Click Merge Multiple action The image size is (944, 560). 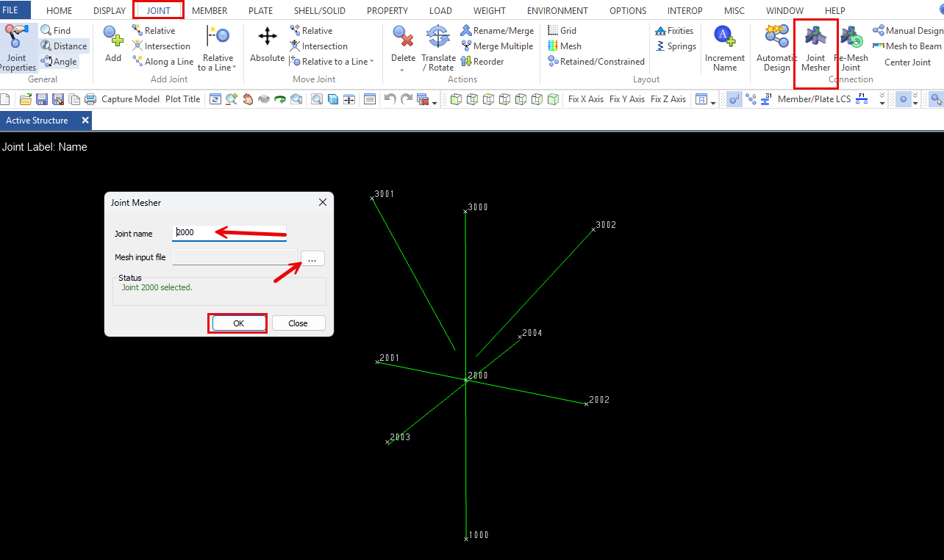tap(497, 46)
